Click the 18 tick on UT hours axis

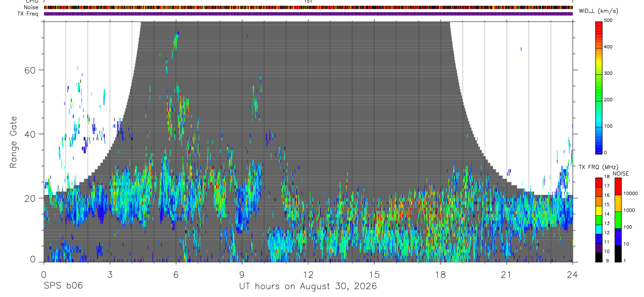[441, 274]
